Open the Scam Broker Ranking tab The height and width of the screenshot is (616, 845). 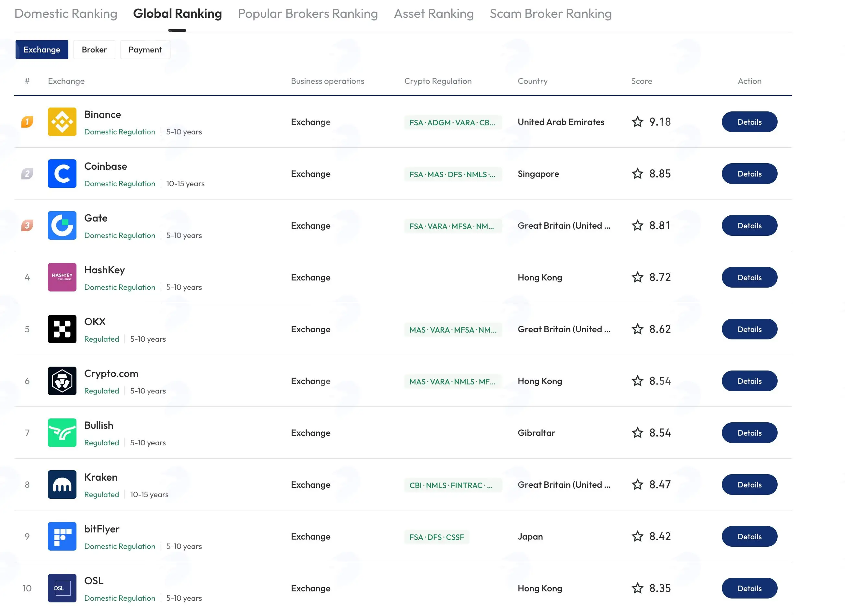click(551, 14)
